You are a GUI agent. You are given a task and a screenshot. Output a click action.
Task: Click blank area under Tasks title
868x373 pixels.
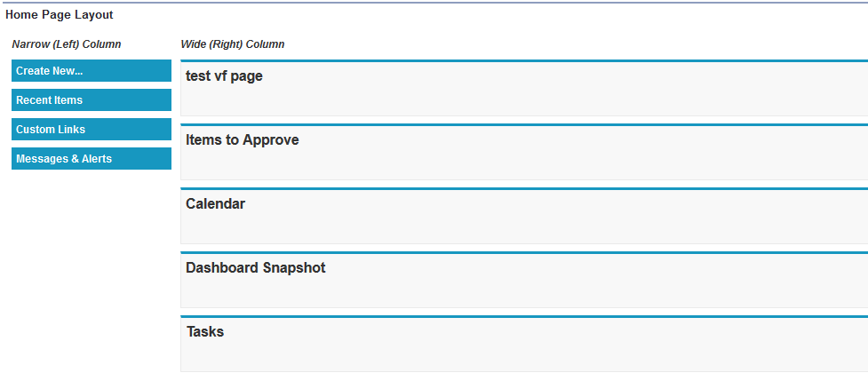tap(523, 355)
